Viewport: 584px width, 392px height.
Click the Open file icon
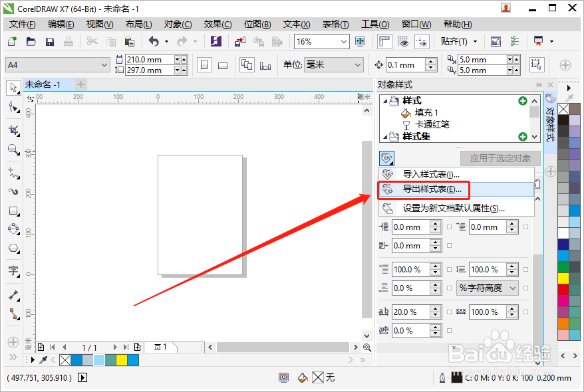pyautogui.click(x=31, y=41)
